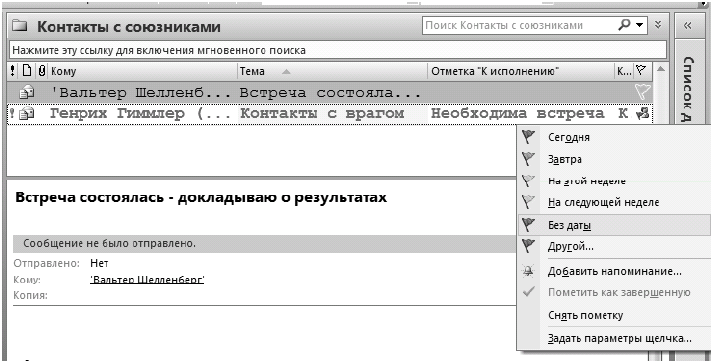
Task: Expand the query builder double chevron
Action: click(658, 25)
